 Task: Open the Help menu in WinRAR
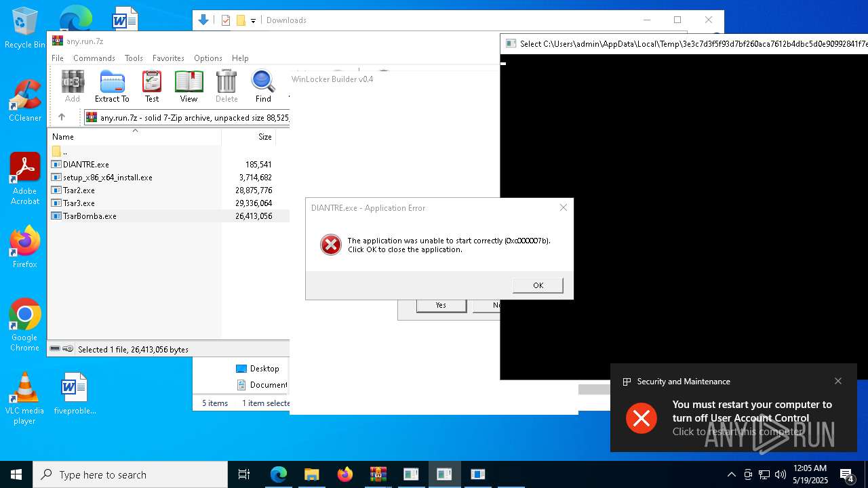(240, 58)
